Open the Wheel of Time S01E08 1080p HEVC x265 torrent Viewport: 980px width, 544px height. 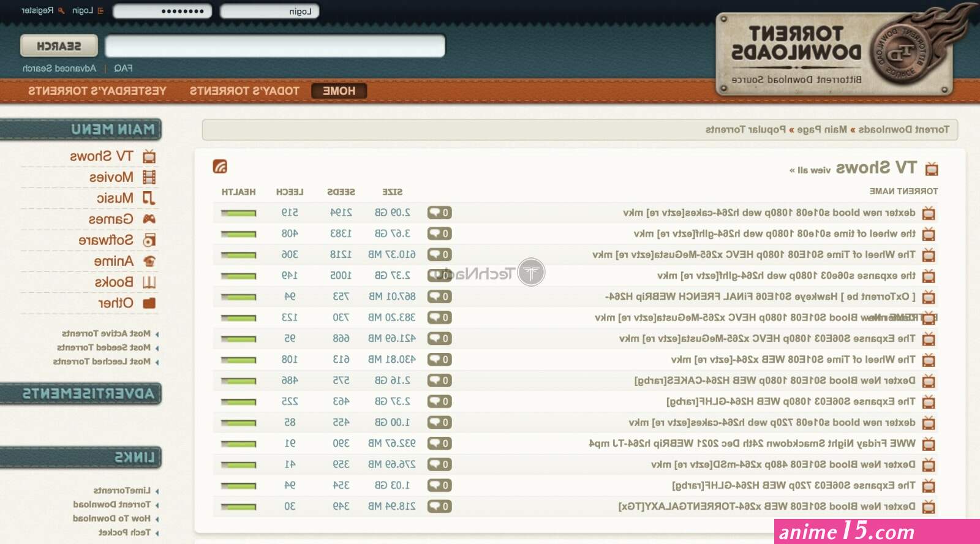pos(754,254)
